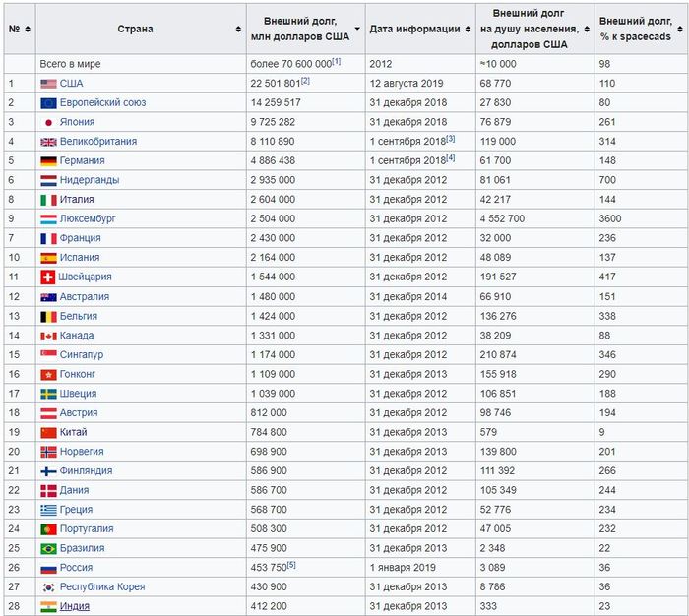Open footnote [5] beside Russia's debt value
The image size is (689, 616).
pyautogui.click(x=291, y=565)
